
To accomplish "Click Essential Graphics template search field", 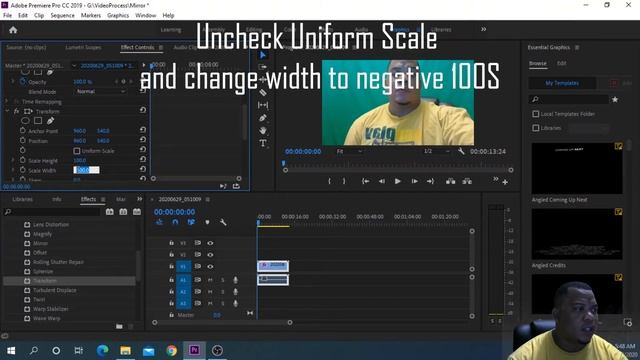I will (569, 99).
